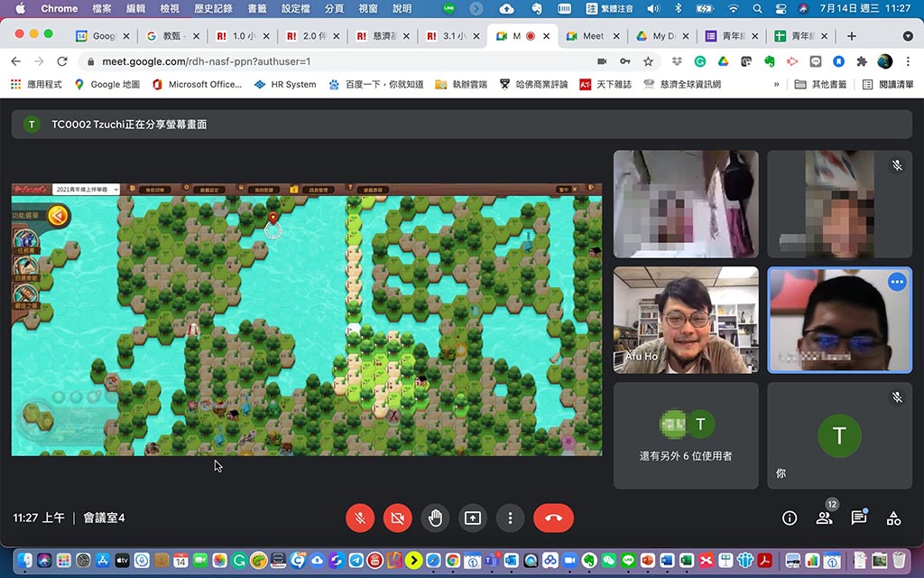
Task: Switch to the My Drive tab
Action: pyautogui.click(x=663, y=36)
